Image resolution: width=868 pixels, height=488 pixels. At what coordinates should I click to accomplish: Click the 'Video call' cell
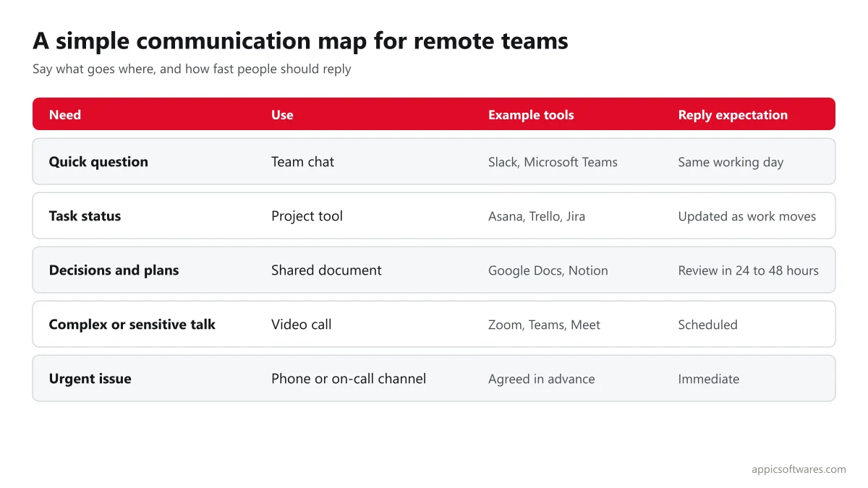tap(302, 325)
